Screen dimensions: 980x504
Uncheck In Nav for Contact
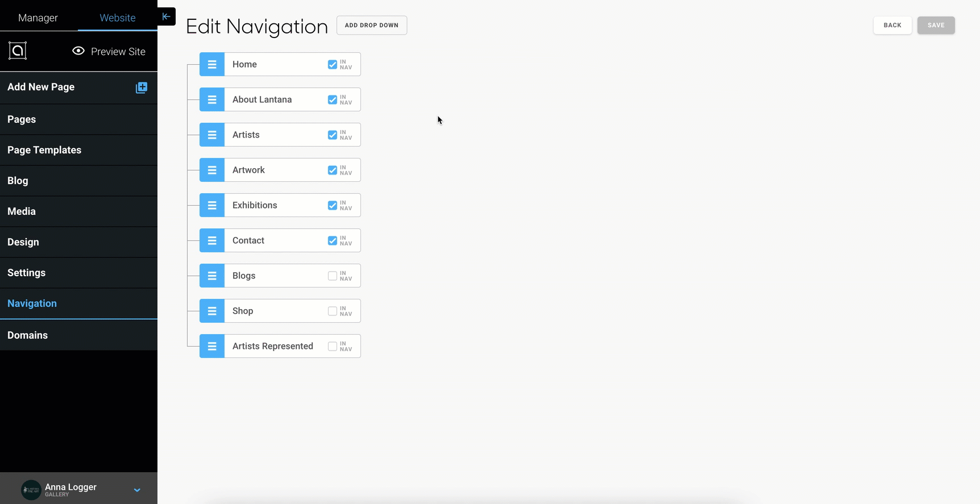tap(333, 241)
